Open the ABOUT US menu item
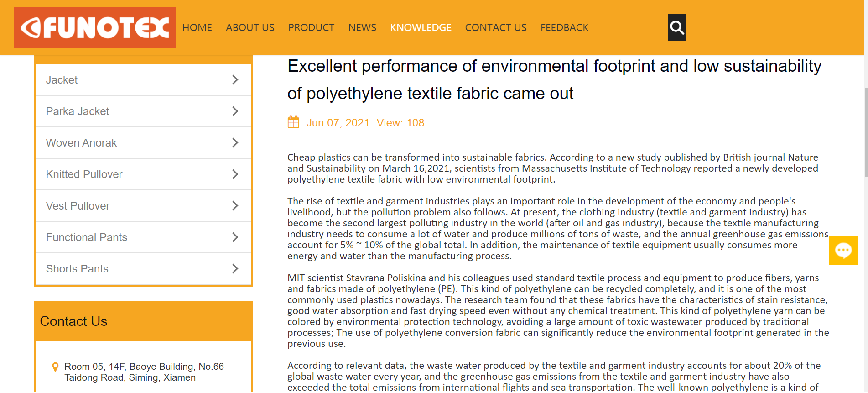 (250, 28)
